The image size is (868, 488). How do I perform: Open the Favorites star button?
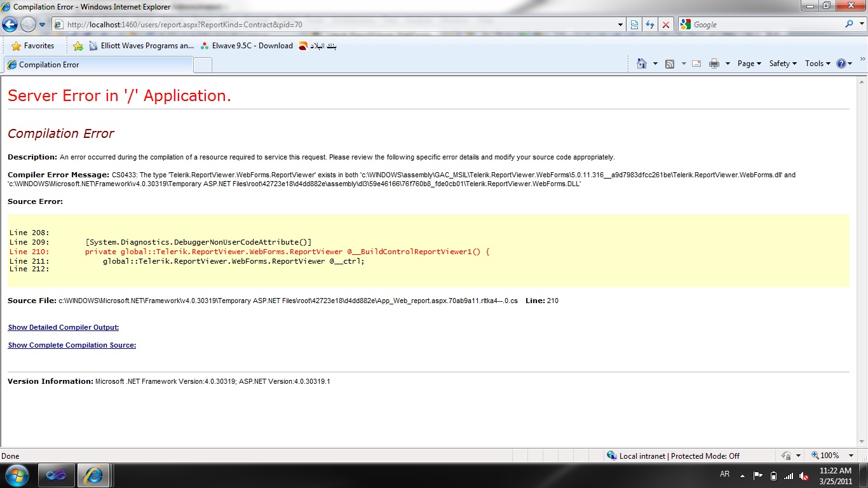tap(33, 46)
